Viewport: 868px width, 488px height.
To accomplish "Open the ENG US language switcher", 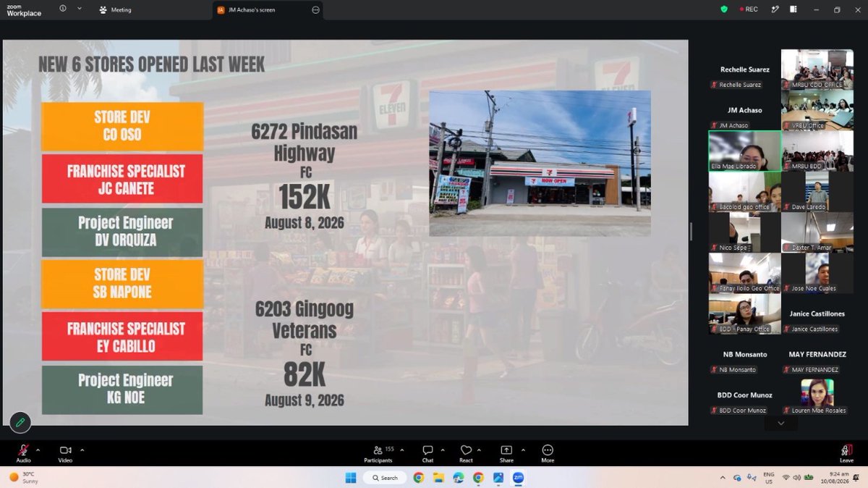I will pos(769,478).
